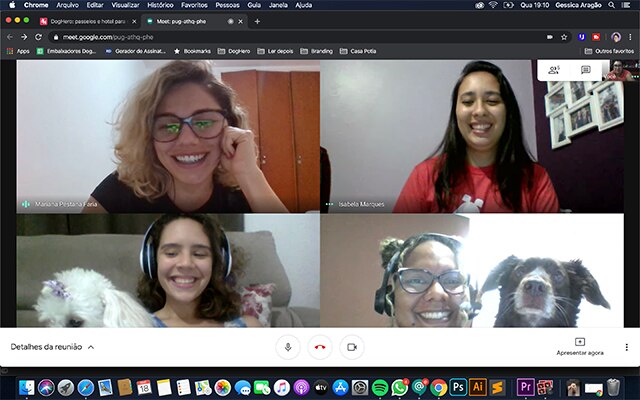Open a new Chrome tab with plus button
Screen dimensions: 640x400
click(257, 20)
